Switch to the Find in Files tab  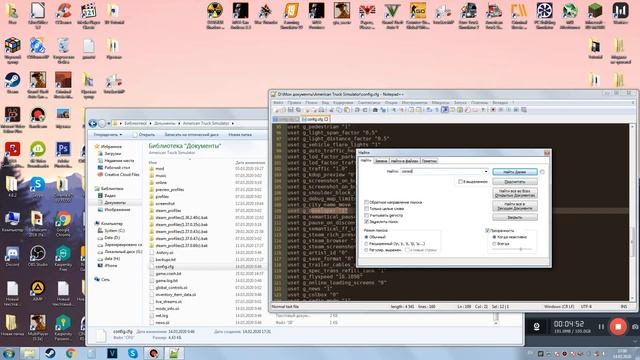pos(404,161)
